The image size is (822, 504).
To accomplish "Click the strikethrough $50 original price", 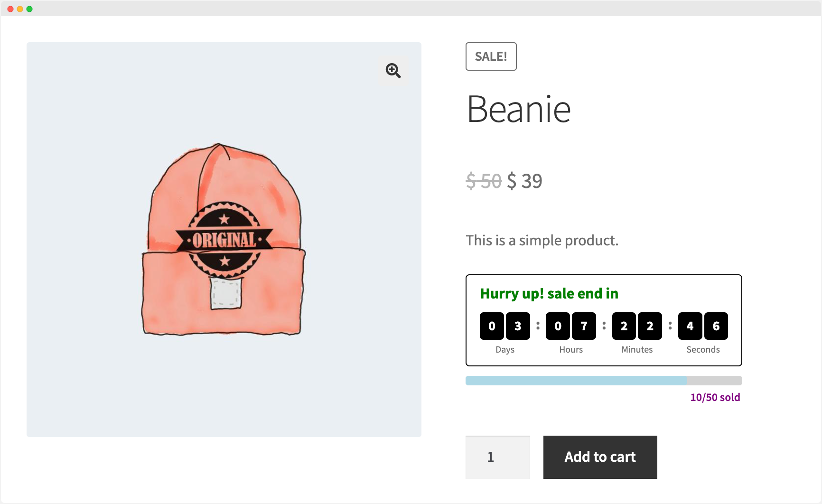I will tap(483, 181).
